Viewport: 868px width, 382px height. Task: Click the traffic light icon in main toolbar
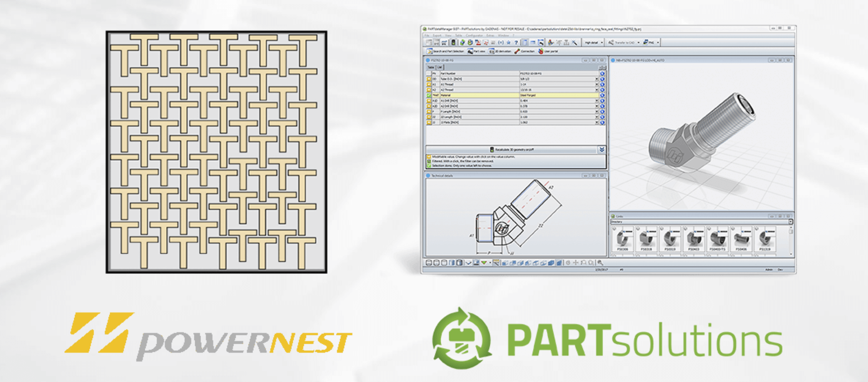coord(453,42)
